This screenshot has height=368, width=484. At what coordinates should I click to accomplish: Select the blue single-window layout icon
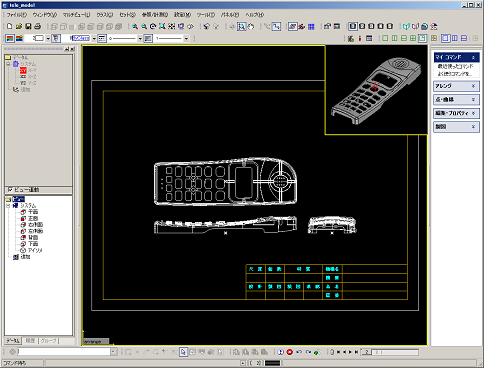point(445,38)
